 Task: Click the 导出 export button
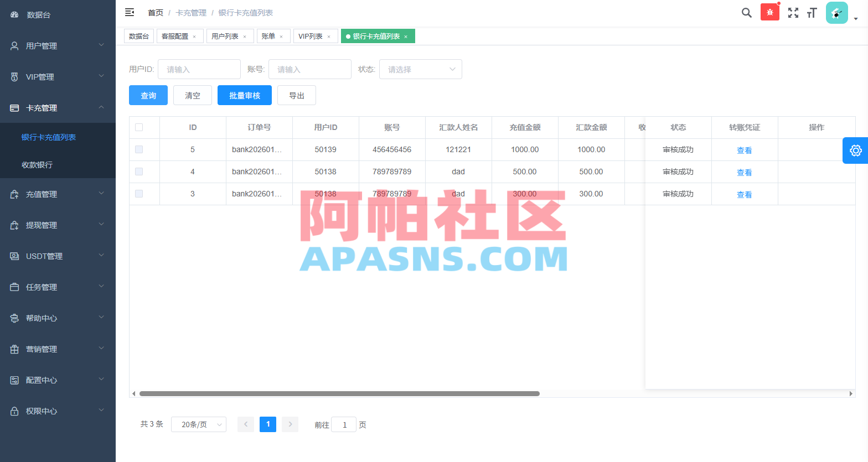[x=297, y=95]
